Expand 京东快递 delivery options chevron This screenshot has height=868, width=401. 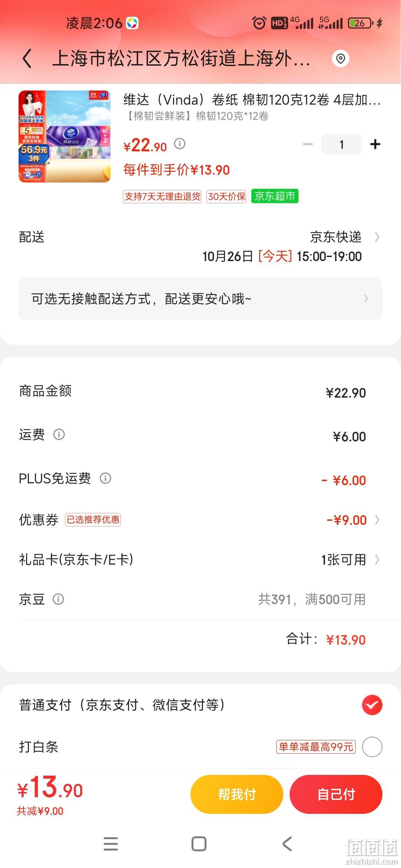pos(377,237)
